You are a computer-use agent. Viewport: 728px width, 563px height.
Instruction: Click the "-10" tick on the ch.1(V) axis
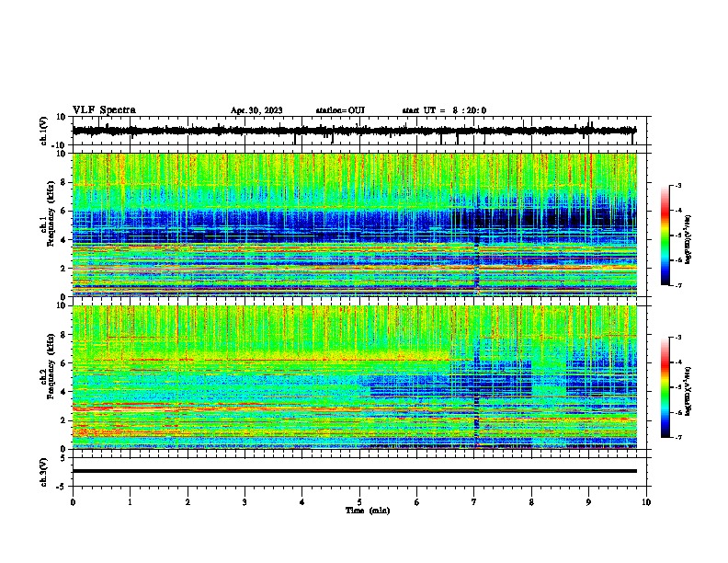(x=60, y=144)
